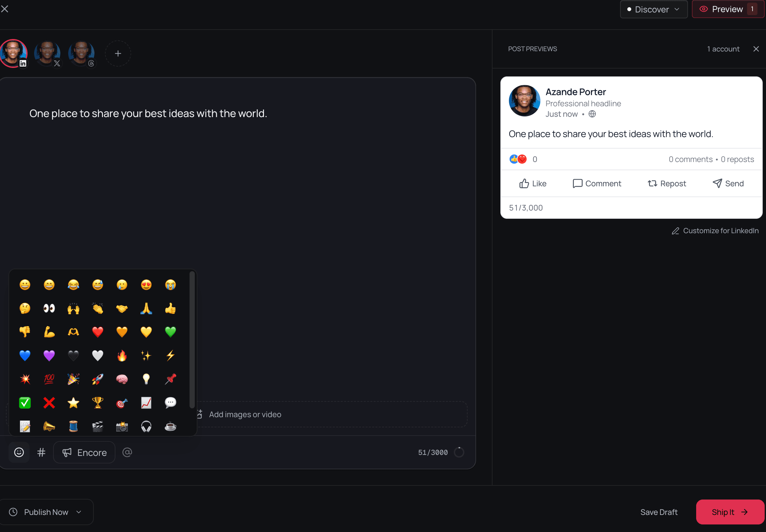The height and width of the screenshot is (532, 766).
Task: Pick the purple heart emoji
Action: tap(49, 355)
